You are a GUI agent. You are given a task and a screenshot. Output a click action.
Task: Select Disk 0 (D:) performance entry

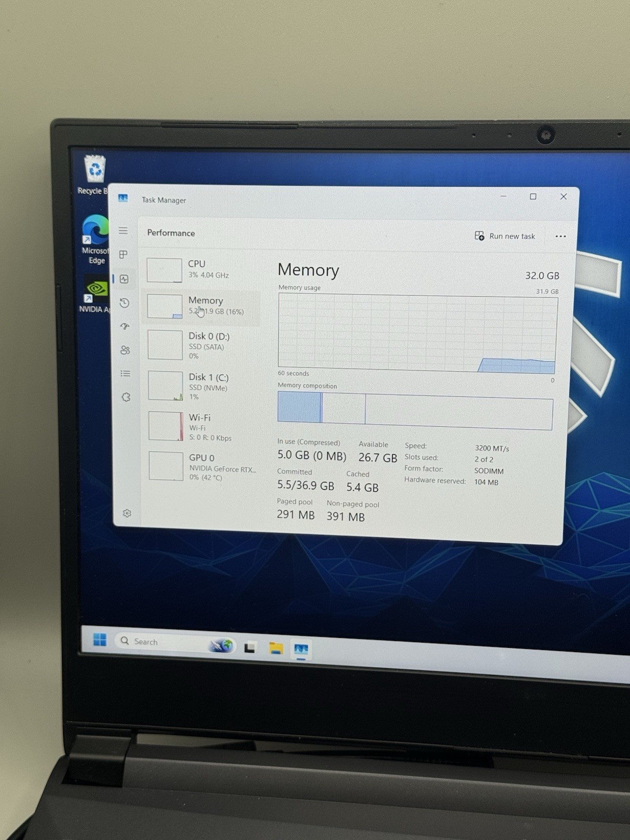(x=202, y=345)
